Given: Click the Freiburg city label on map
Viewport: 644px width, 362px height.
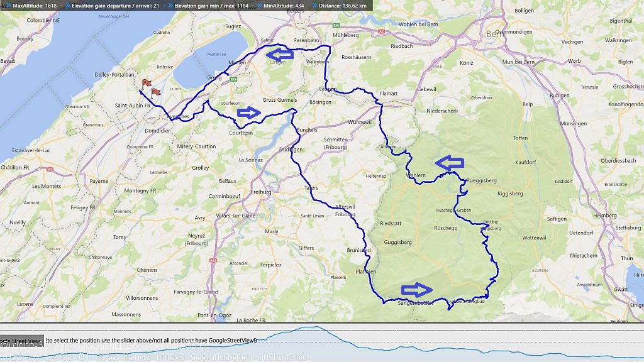Looking at the screenshot, I should point(261,192).
